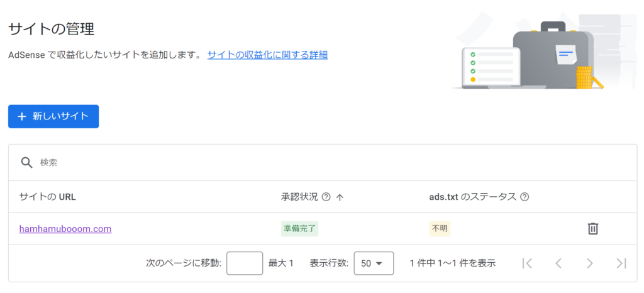Click the 新しいサイト button
Image resolution: width=644 pixels, height=293 pixels.
coord(53,116)
